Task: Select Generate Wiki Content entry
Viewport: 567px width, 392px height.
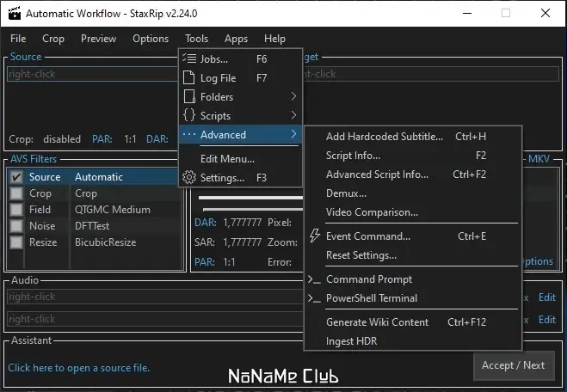Action: (413, 322)
